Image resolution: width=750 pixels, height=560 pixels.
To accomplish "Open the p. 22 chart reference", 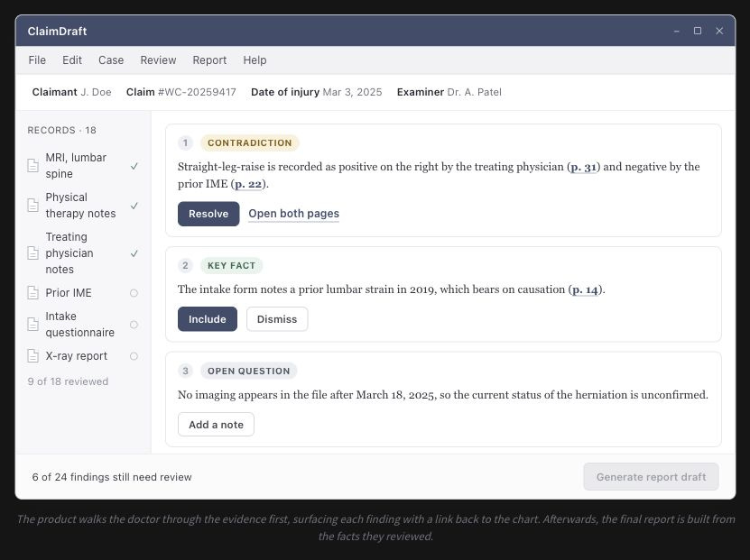I will point(248,184).
